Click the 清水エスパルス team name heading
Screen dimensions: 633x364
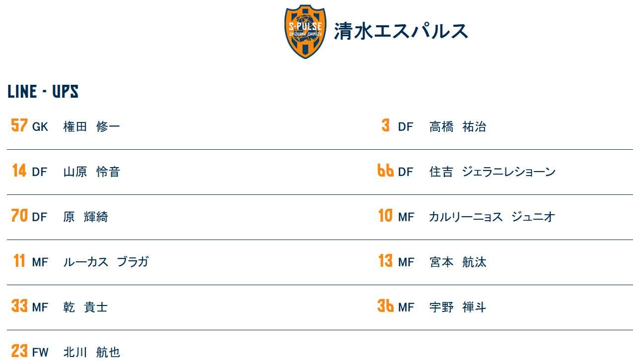click(x=401, y=31)
